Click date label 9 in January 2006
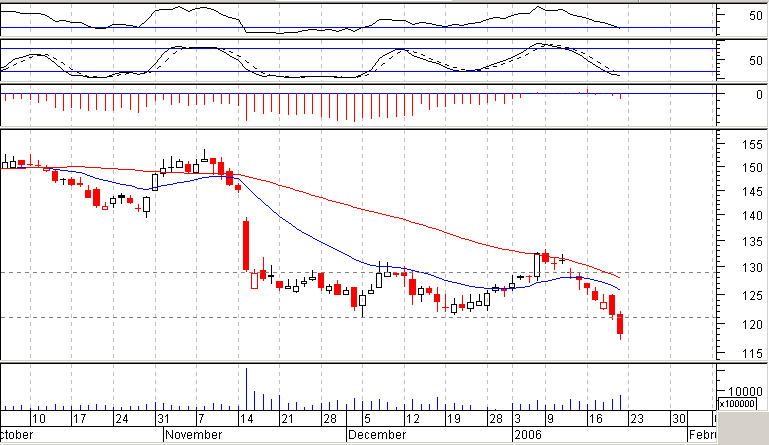 [550, 419]
